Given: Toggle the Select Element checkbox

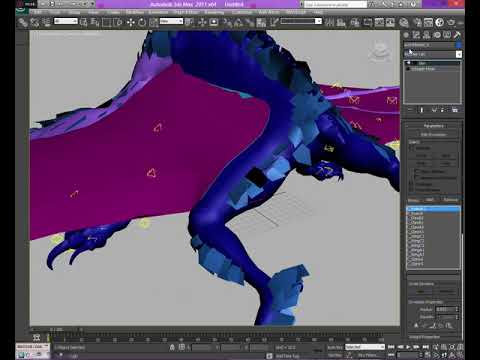Looking at the screenshot, I should [417, 171].
